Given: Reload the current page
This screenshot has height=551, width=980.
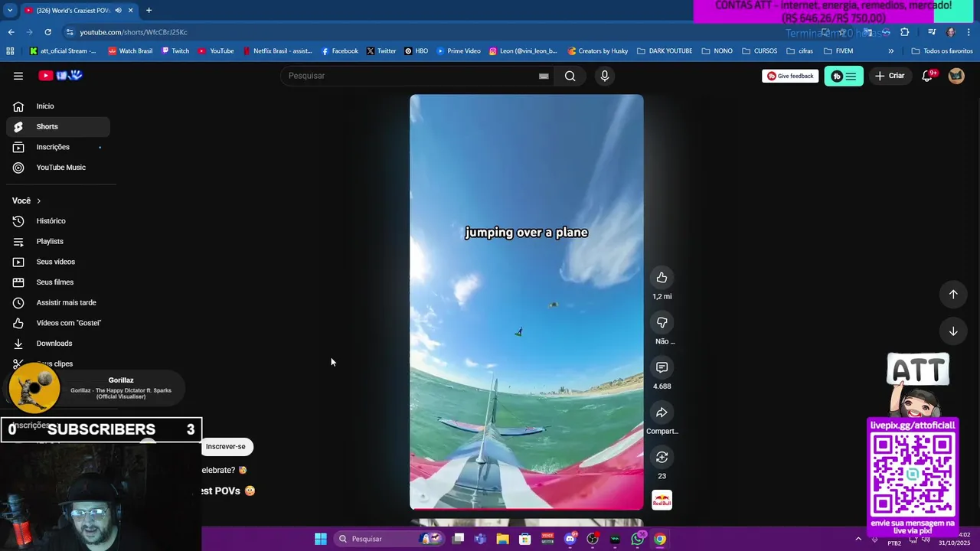Looking at the screenshot, I should (47, 32).
